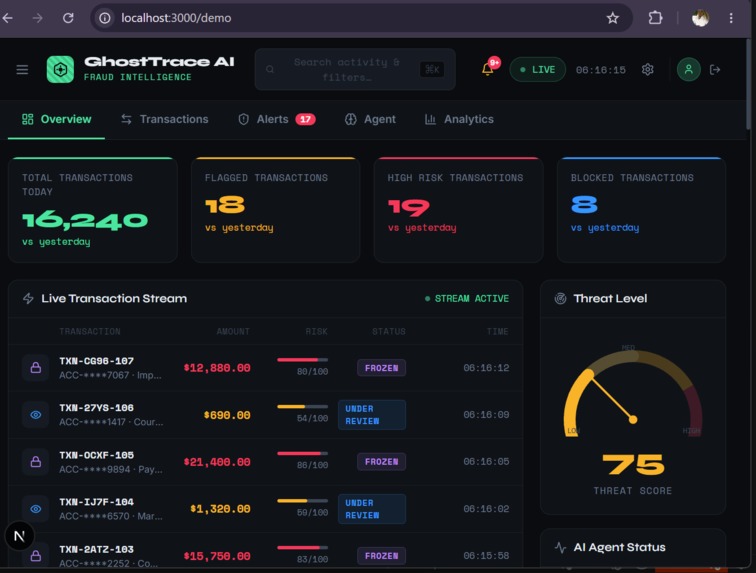Open the High Risk Transactions card
Viewport: 756px width, 573px height.
coord(459,210)
